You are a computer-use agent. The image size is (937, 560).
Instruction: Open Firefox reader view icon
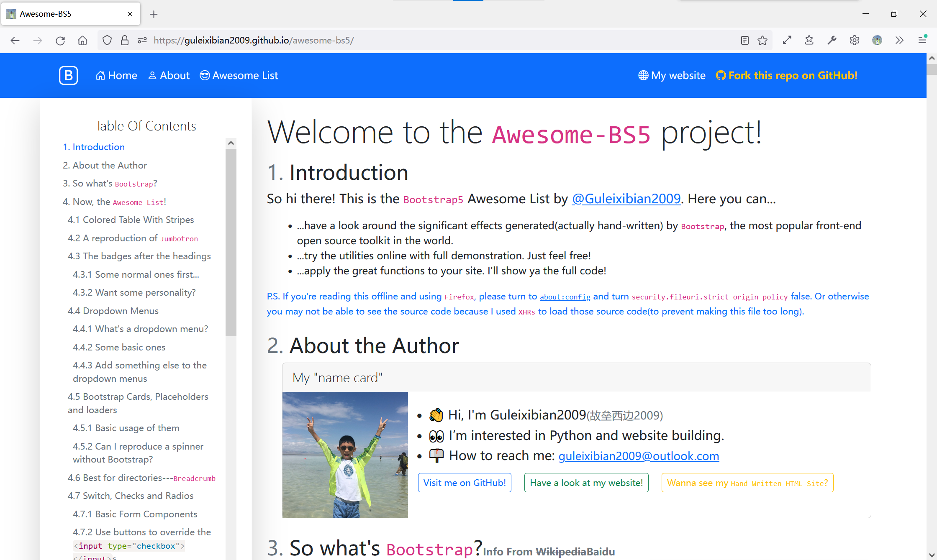pyautogui.click(x=744, y=40)
